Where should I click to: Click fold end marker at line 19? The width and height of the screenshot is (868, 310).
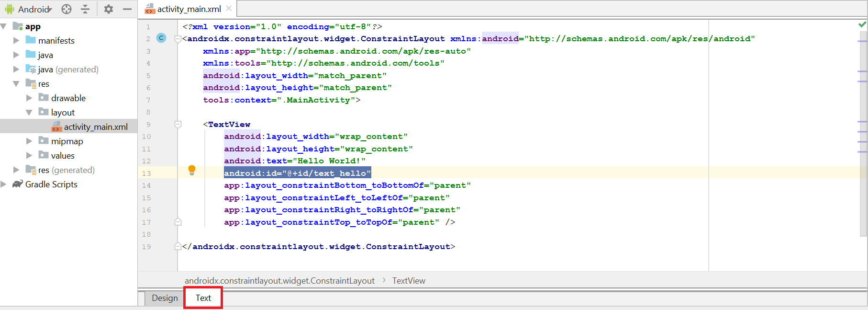pos(178,246)
